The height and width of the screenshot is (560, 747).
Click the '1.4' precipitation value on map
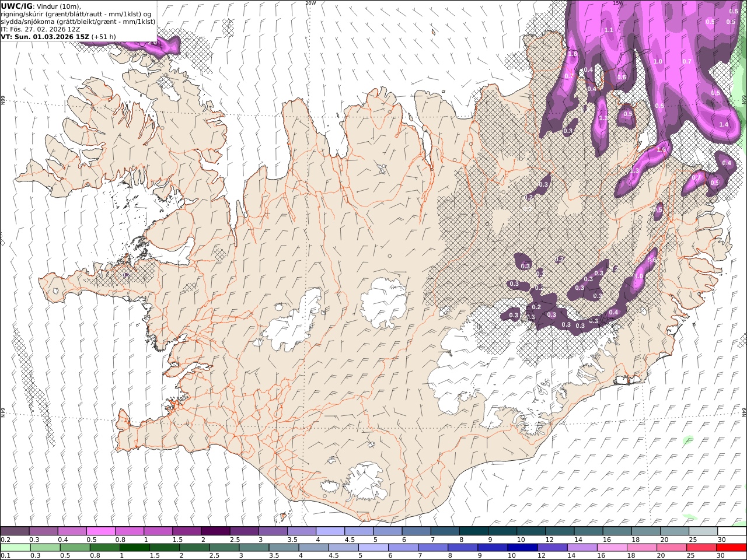[x=724, y=124]
